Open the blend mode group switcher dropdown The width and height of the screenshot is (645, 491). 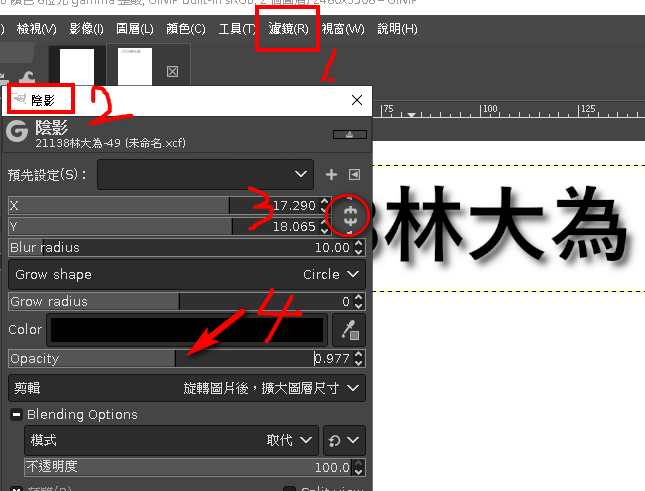point(343,440)
